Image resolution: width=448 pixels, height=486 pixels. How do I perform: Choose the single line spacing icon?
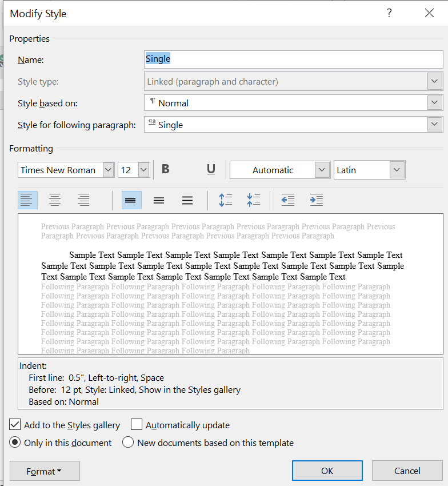pyautogui.click(x=131, y=200)
